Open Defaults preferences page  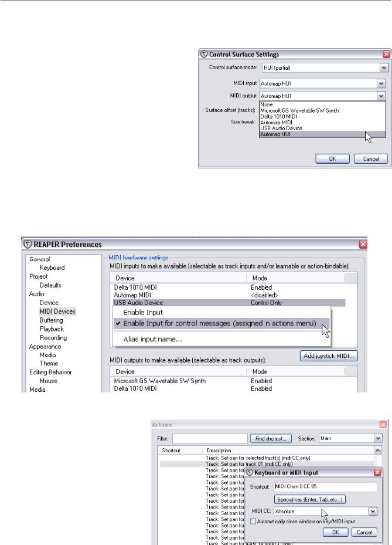[50, 285]
